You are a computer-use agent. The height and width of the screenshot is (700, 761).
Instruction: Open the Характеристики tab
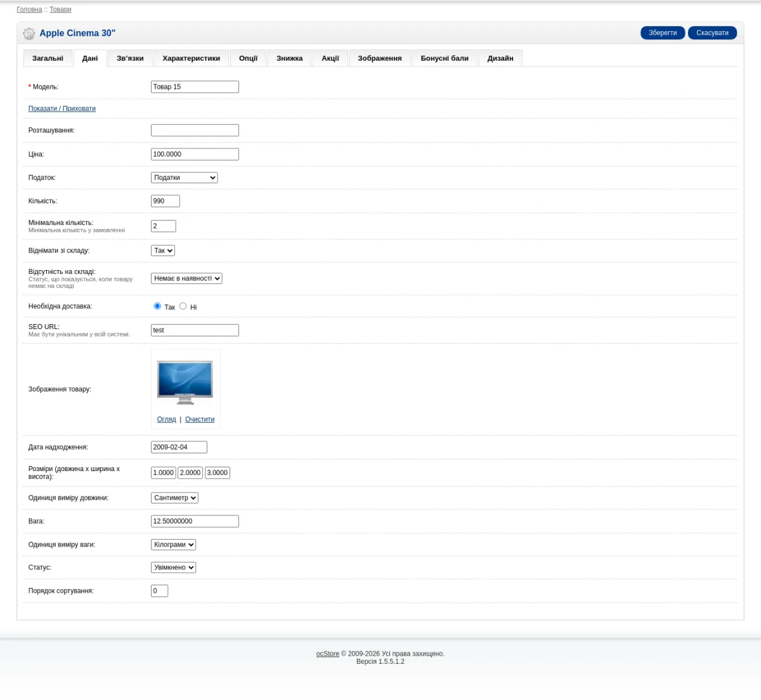pos(191,58)
